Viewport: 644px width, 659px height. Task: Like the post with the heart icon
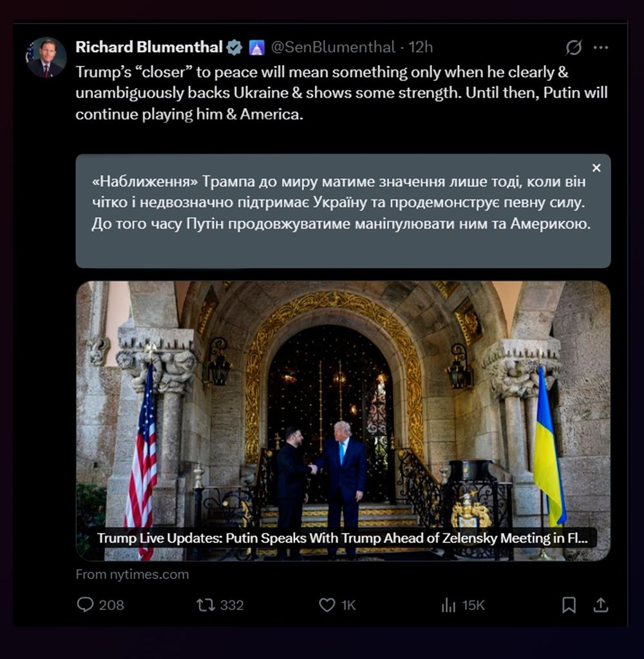coord(327,604)
